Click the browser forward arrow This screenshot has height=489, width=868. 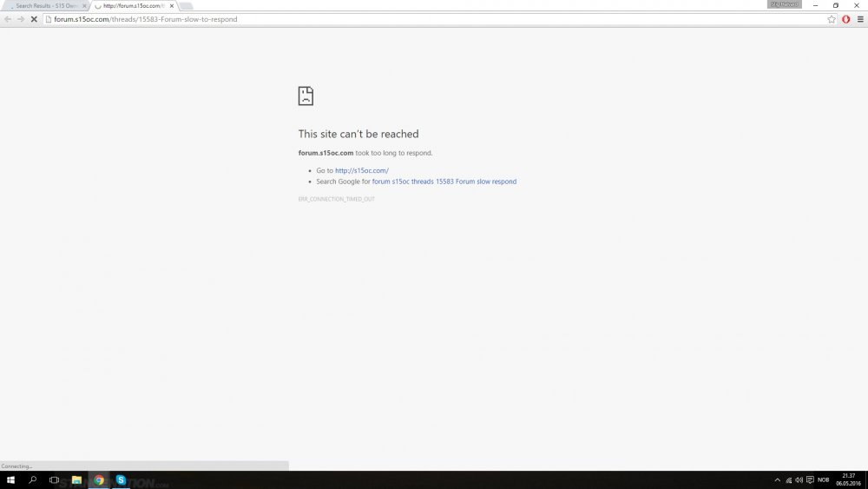(21, 19)
